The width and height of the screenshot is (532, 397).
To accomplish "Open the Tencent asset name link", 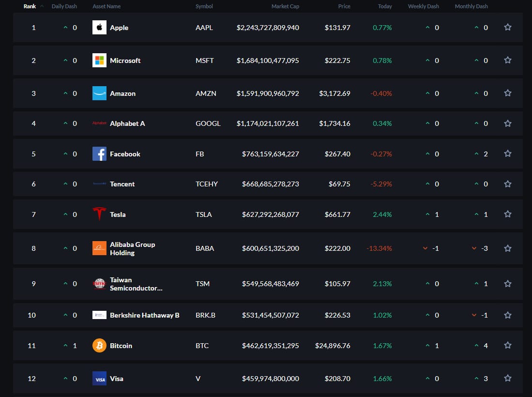I will (122, 184).
